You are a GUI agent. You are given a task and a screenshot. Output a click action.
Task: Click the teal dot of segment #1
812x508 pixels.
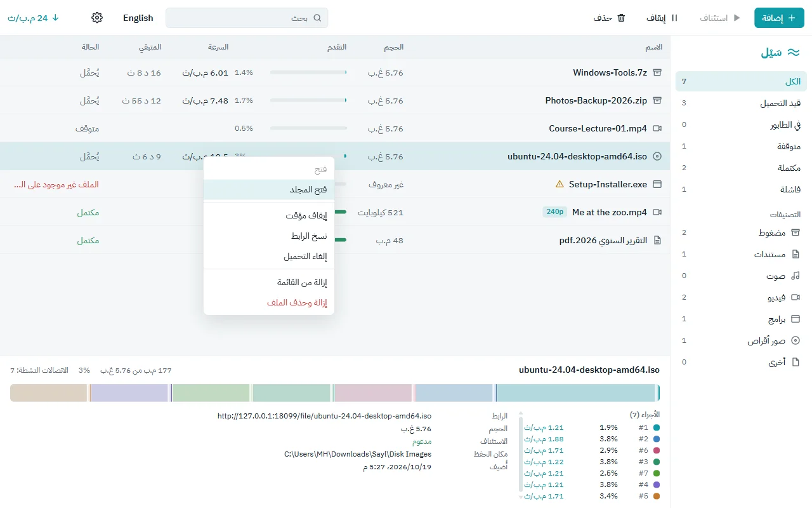click(x=657, y=427)
